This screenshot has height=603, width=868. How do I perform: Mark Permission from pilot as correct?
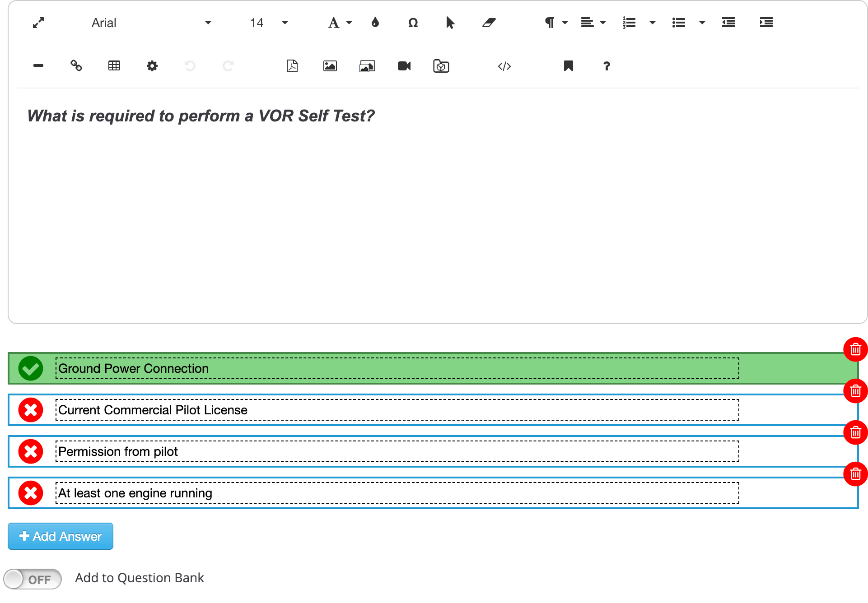coord(31,451)
